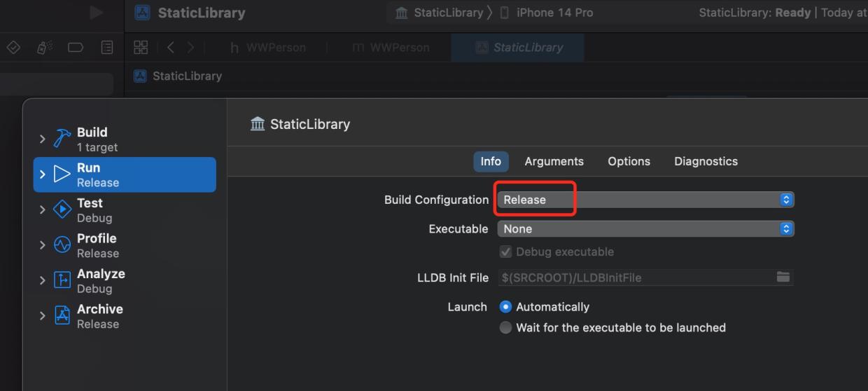Open the Executable None dropdown
The height and width of the screenshot is (391, 868).
(645, 228)
